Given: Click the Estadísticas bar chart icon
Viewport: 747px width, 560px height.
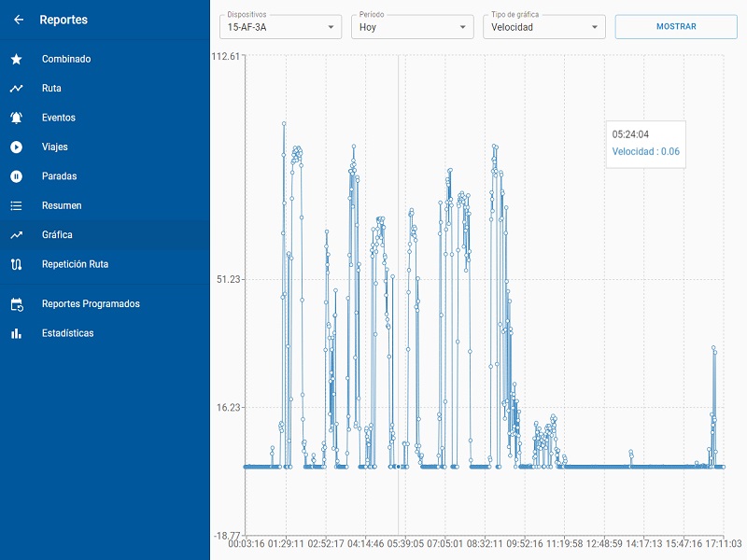Looking at the screenshot, I should [x=17, y=333].
